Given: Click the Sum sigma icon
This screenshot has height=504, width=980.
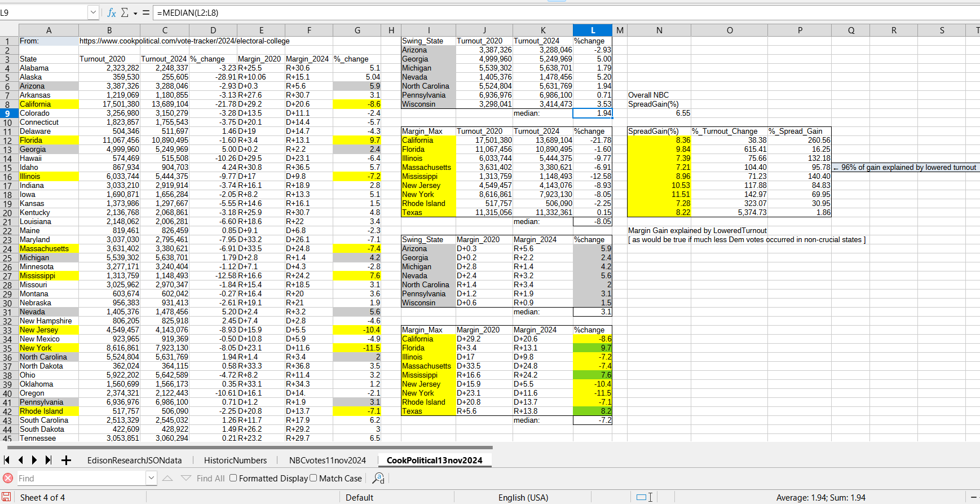Looking at the screenshot, I should 125,12.
